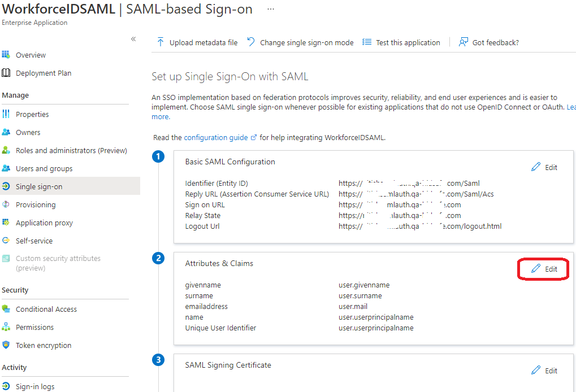Click the Identifier (Entity ID) label

click(216, 183)
